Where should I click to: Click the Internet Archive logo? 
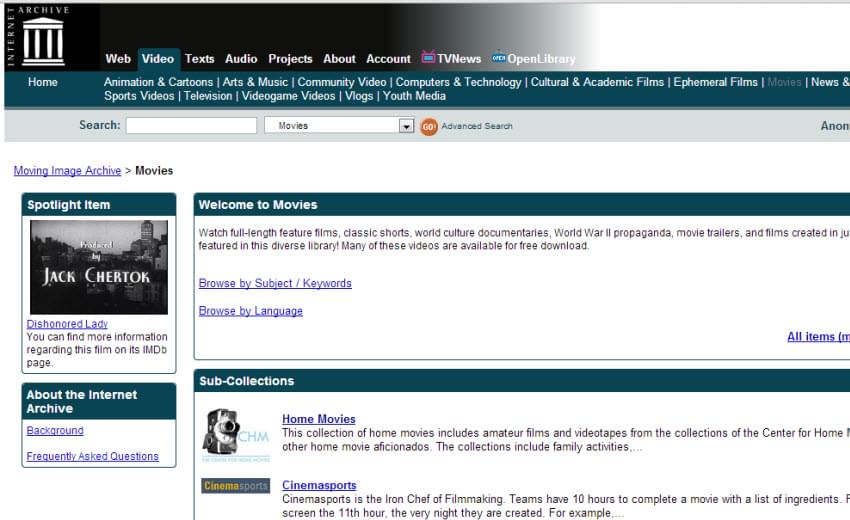pyautogui.click(x=38, y=37)
